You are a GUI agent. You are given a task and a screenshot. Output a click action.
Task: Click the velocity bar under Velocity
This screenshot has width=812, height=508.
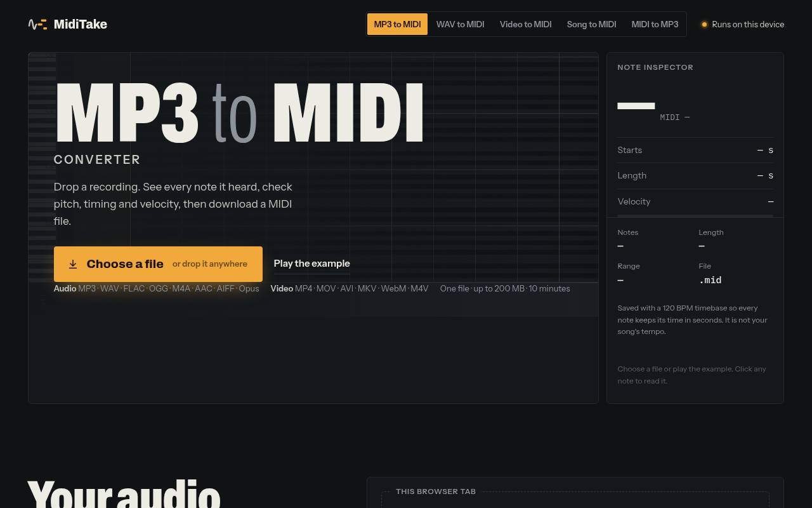click(695, 216)
